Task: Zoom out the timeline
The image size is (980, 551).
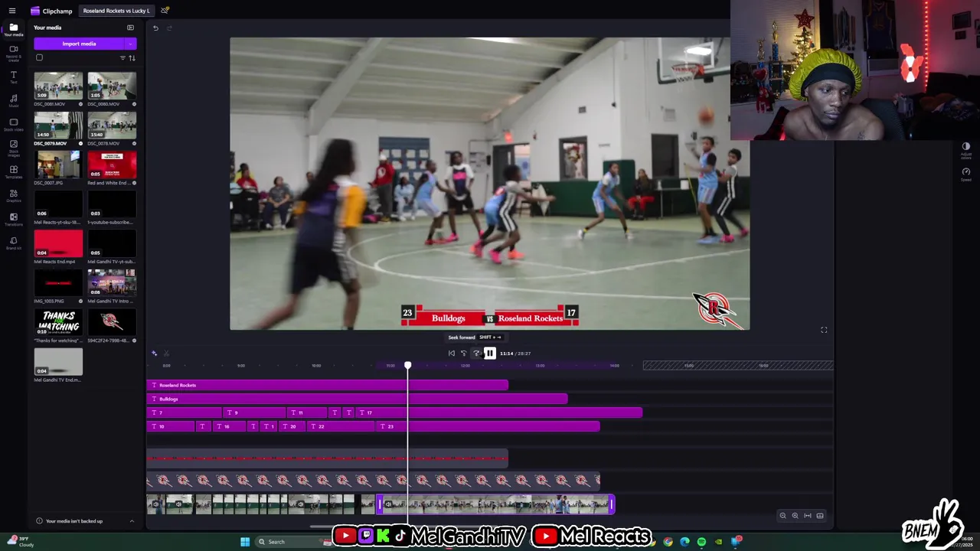Action: pos(782,516)
